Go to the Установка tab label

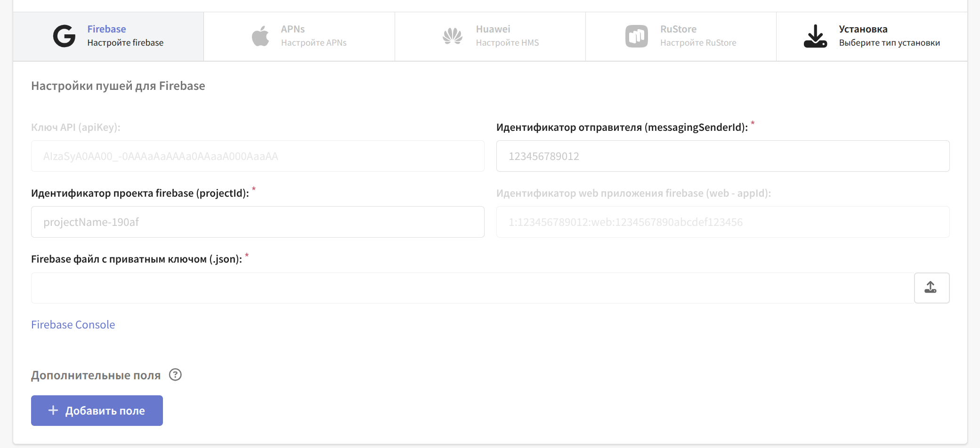[x=863, y=29]
